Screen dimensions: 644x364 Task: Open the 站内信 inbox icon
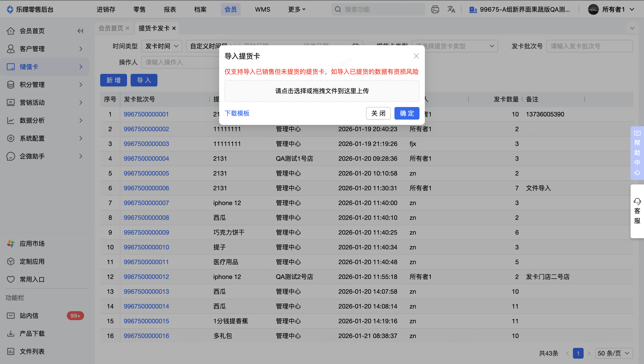click(x=11, y=316)
